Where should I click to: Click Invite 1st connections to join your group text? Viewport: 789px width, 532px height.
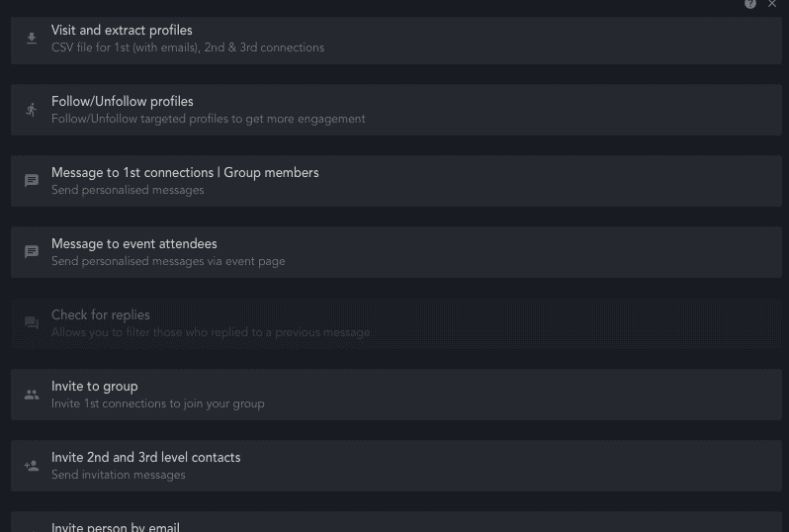tap(158, 404)
